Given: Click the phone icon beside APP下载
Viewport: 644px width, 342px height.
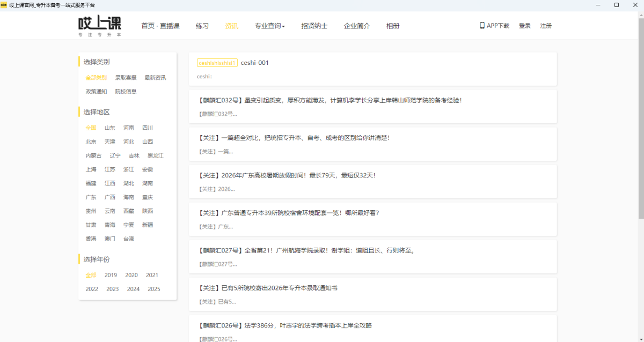Looking at the screenshot, I should coord(482,25).
